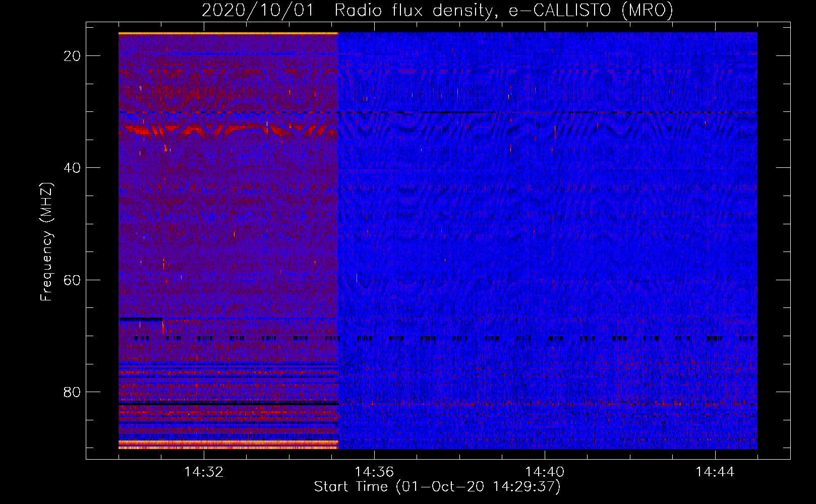Click the "60" frequency tick label
Screen dimensions: 816x504
[x=72, y=280]
